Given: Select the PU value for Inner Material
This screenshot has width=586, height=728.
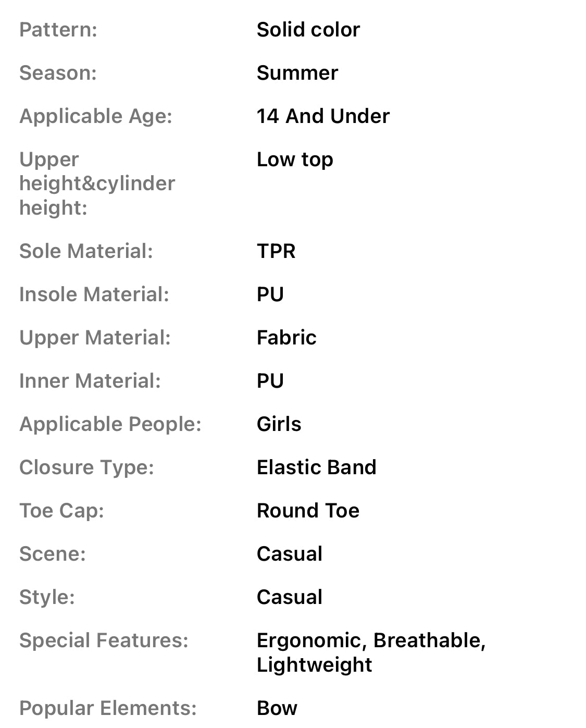Looking at the screenshot, I should click(270, 381).
